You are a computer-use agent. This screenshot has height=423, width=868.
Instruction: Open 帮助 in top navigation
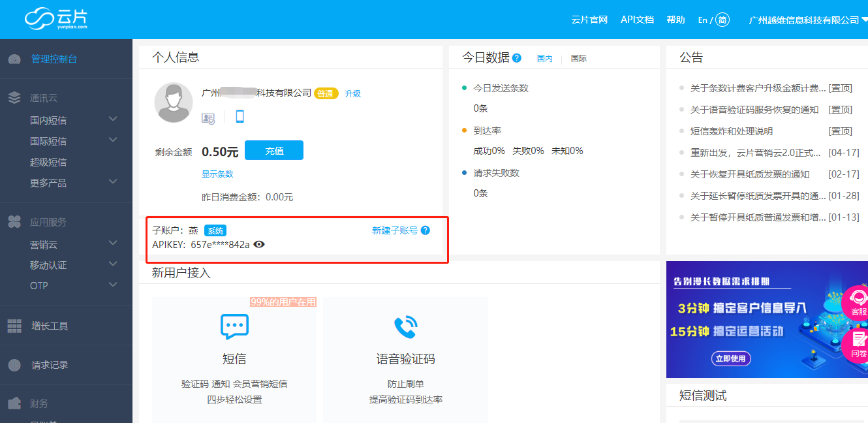[676, 20]
